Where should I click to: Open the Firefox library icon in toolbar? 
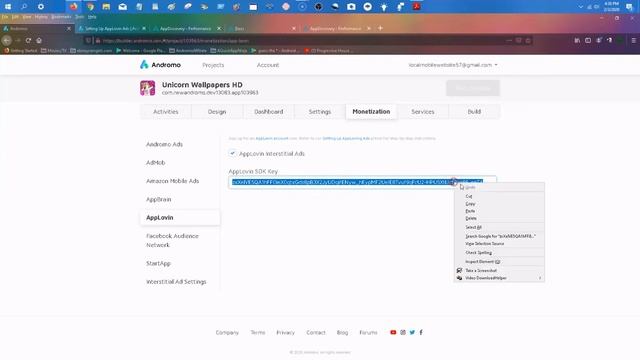pos(577,40)
